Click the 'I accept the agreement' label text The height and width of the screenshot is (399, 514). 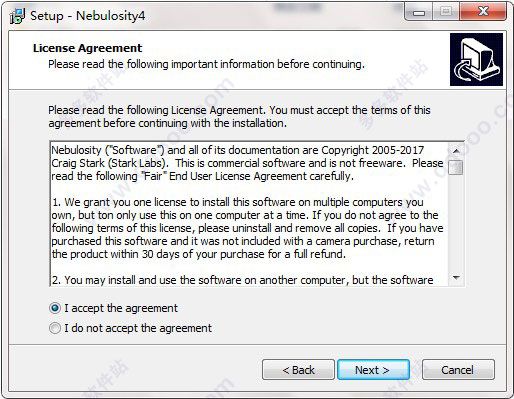[x=121, y=308]
